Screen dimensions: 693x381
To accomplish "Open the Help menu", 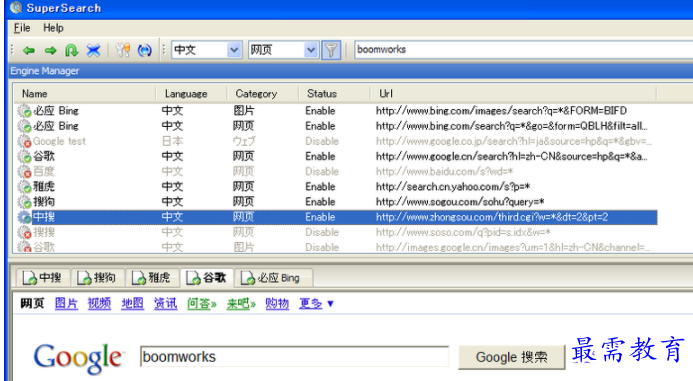I will 53,28.
